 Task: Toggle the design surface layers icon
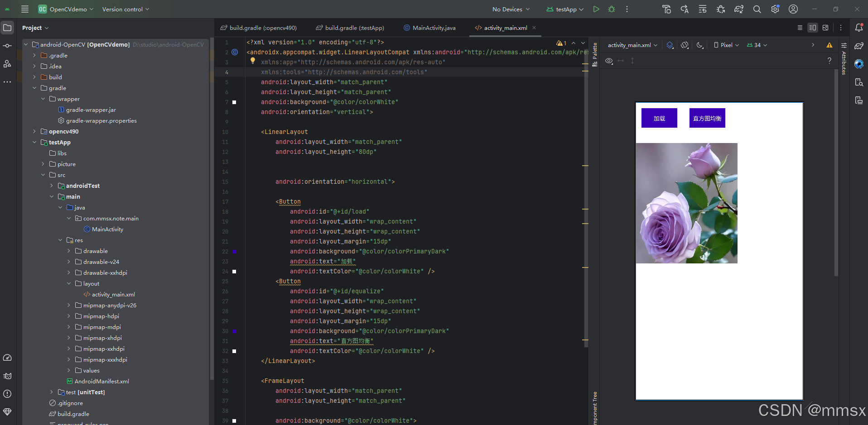(x=670, y=45)
